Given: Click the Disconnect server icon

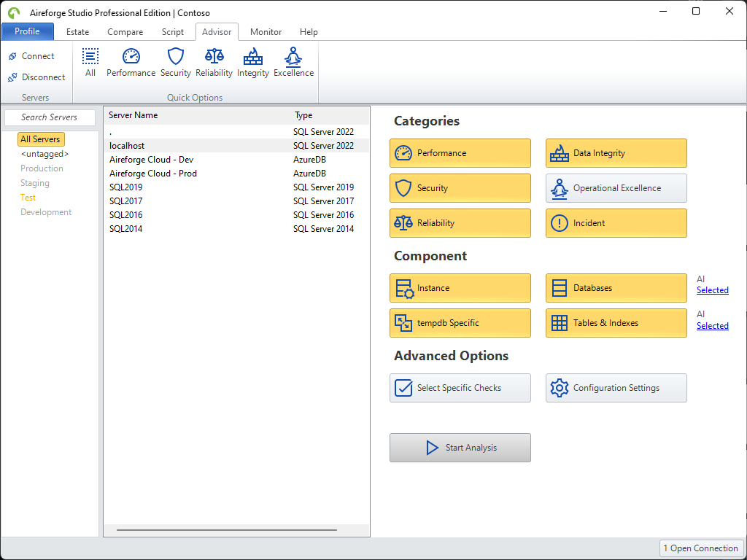Looking at the screenshot, I should [12, 77].
